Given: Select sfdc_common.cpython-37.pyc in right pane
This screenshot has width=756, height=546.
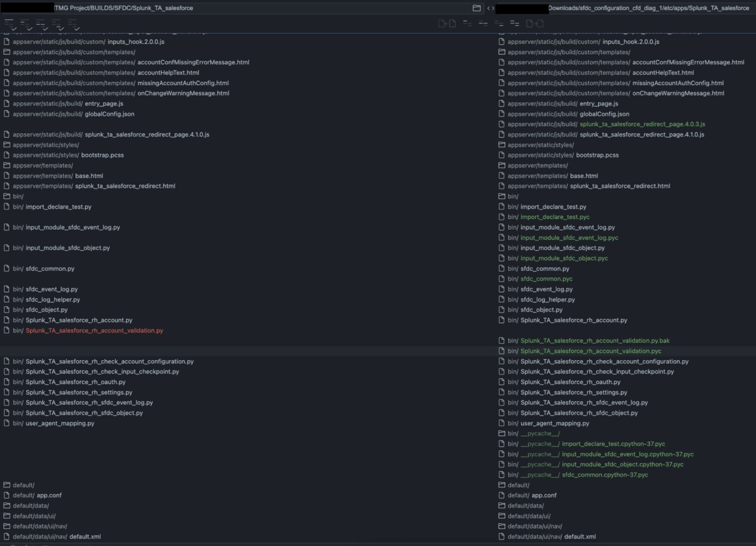Looking at the screenshot, I should pyautogui.click(x=605, y=474).
